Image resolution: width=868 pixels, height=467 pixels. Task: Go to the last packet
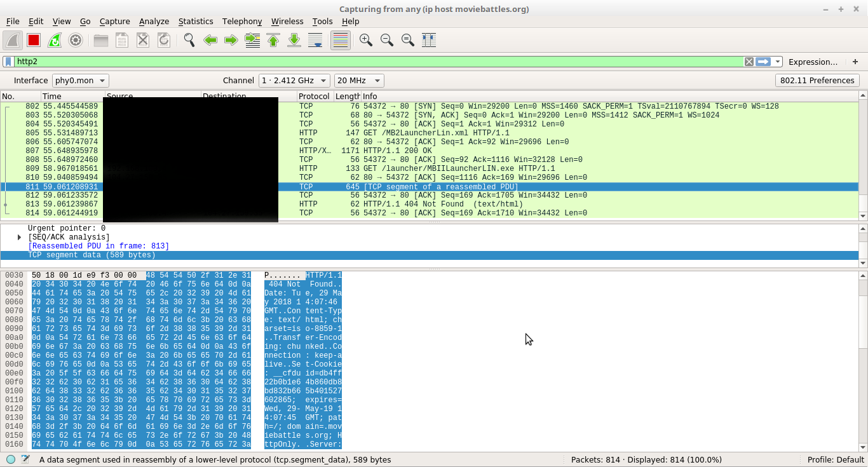pyautogui.click(x=294, y=40)
